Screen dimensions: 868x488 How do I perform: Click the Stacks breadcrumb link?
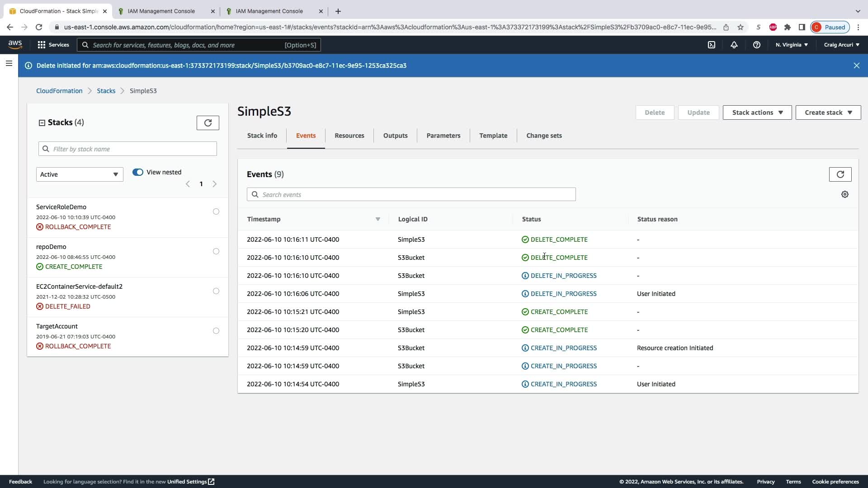tap(106, 91)
